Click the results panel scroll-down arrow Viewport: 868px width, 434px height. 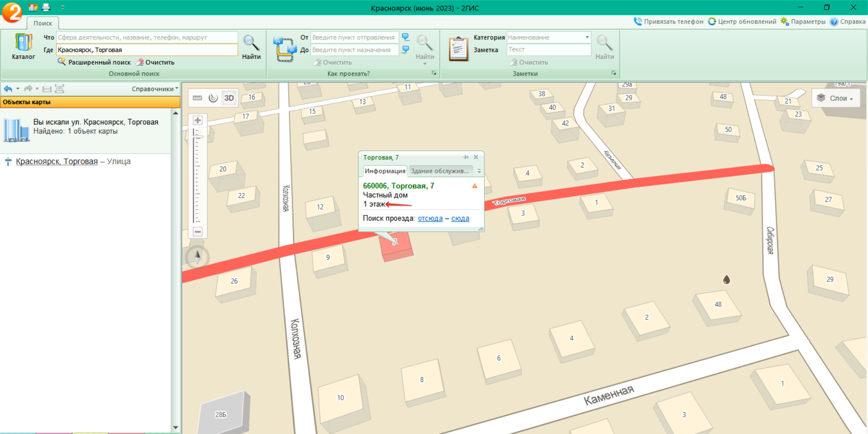coord(175,428)
